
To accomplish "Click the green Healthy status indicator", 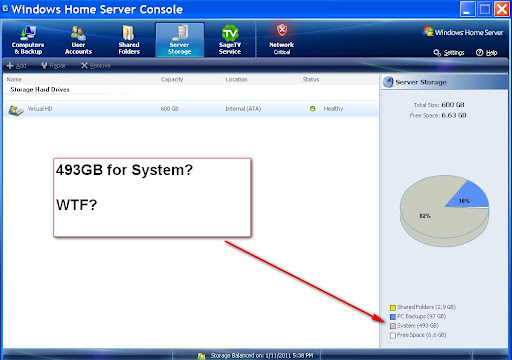I will click(x=312, y=109).
